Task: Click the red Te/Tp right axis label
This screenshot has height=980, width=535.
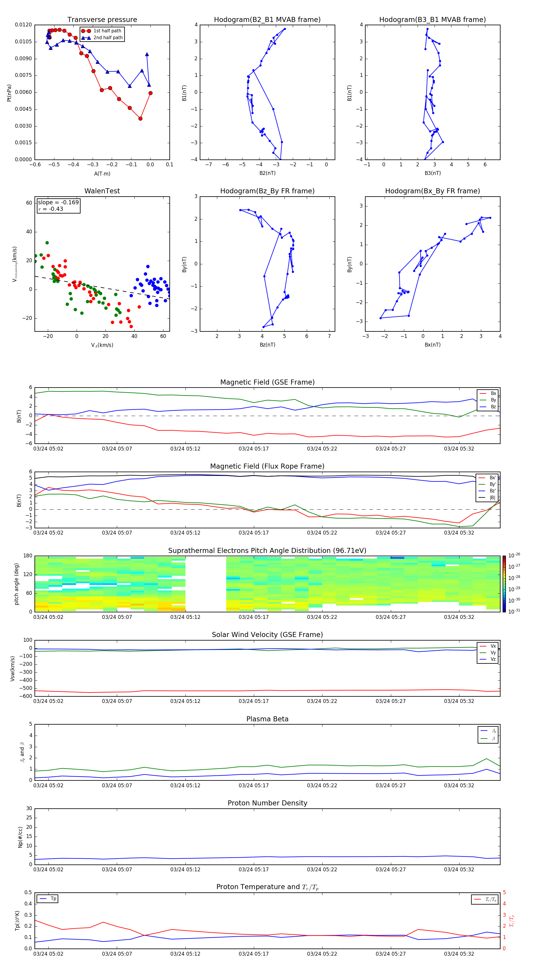Action: click(x=512, y=921)
